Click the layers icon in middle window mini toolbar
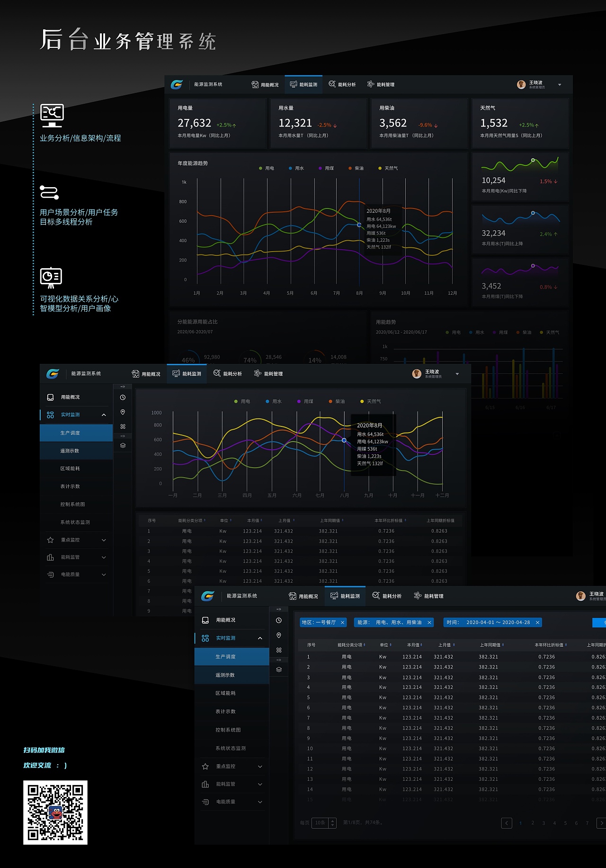Image resolution: width=606 pixels, height=868 pixels. [x=123, y=445]
